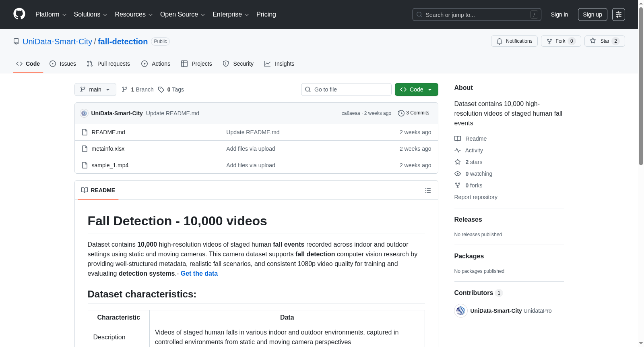The image size is (644, 347).
Task: Click the magnifier icon in Go to file
Action: (x=308, y=89)
